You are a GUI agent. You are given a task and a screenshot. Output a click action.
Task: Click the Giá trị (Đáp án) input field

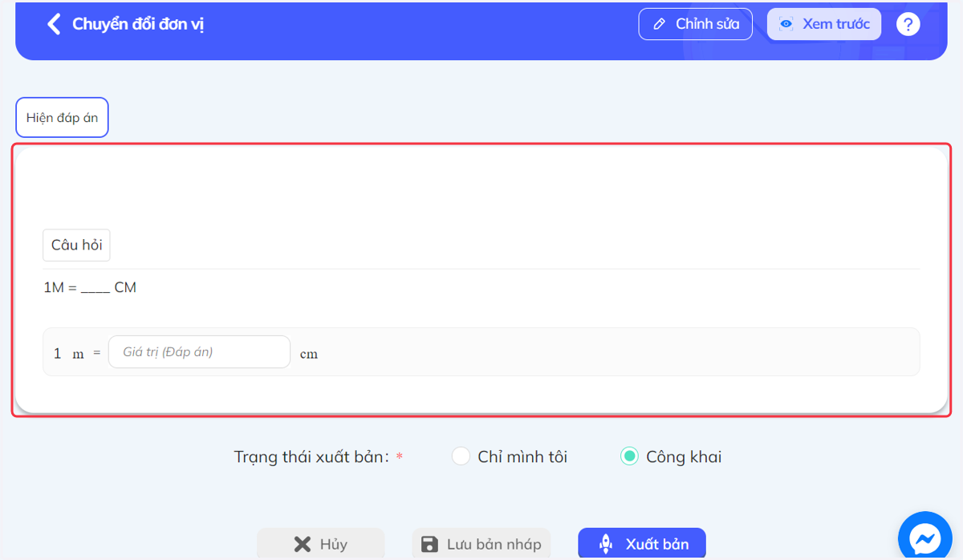point(199,352)
